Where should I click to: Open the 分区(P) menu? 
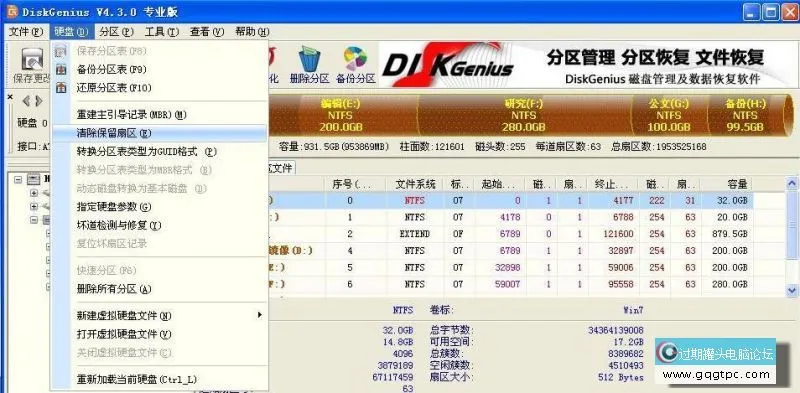(116, 32)
